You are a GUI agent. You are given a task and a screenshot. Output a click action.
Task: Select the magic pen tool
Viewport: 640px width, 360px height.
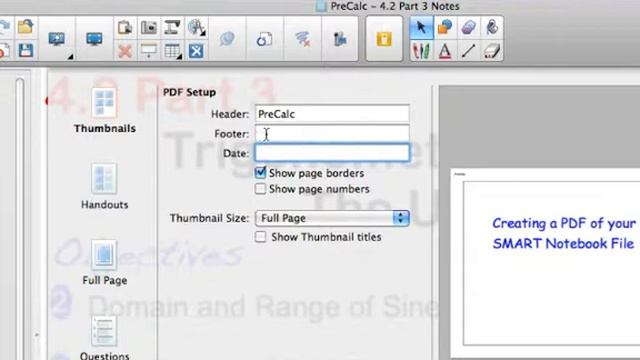pyautogui.click(x=492, y=27)
